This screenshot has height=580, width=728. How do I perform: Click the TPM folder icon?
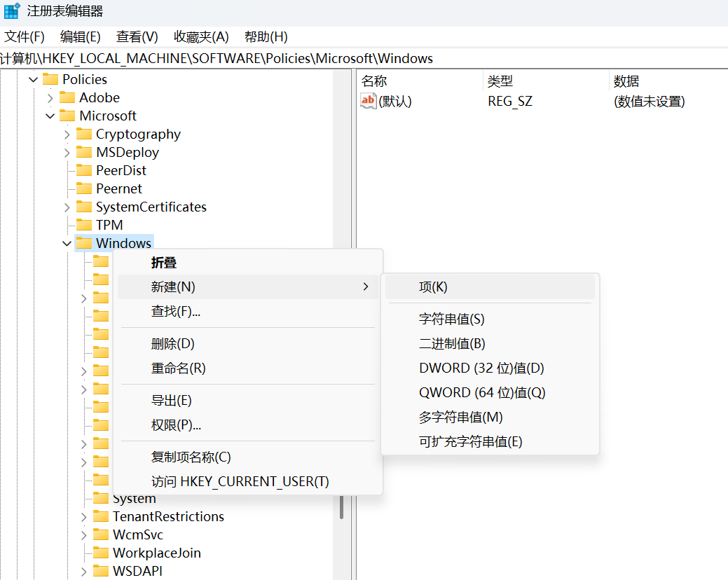point(84,225)
